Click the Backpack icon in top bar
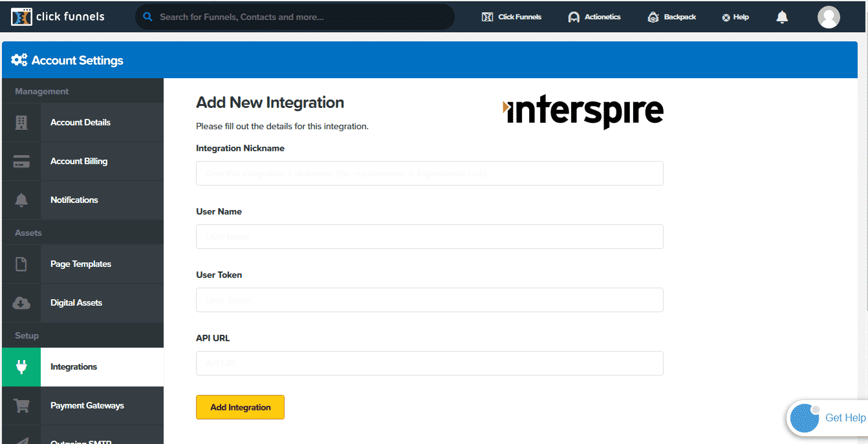This screenshot has height=444, width=868. tap(653, 17)
